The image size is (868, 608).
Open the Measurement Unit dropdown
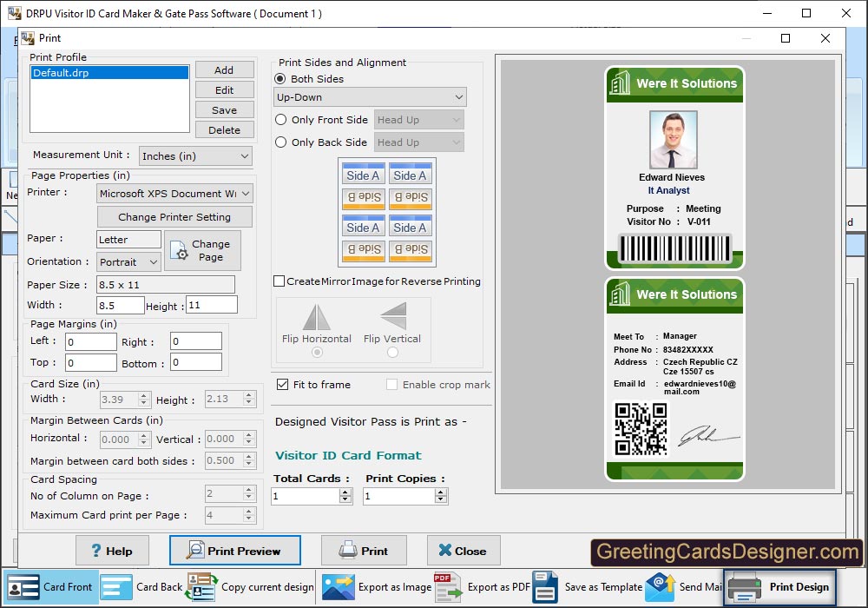click(x=195, y=156)
